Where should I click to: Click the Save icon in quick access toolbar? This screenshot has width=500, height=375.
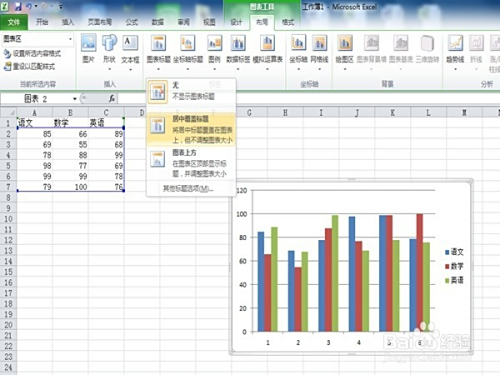click(x=17, y=6)
